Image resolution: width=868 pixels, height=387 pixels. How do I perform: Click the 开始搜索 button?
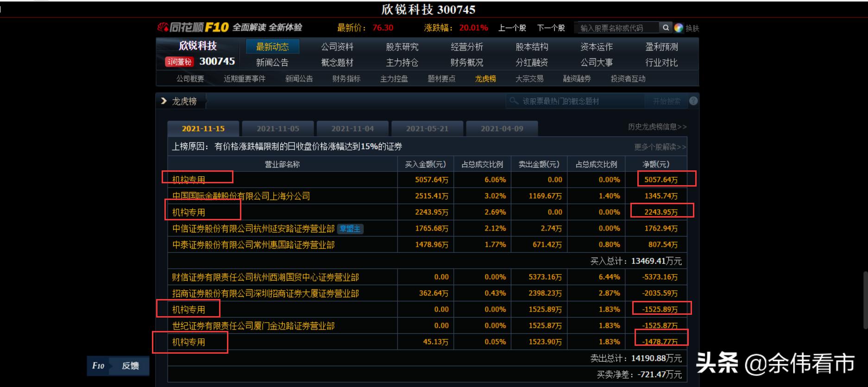pyautogui.click(x=666, y=101)
